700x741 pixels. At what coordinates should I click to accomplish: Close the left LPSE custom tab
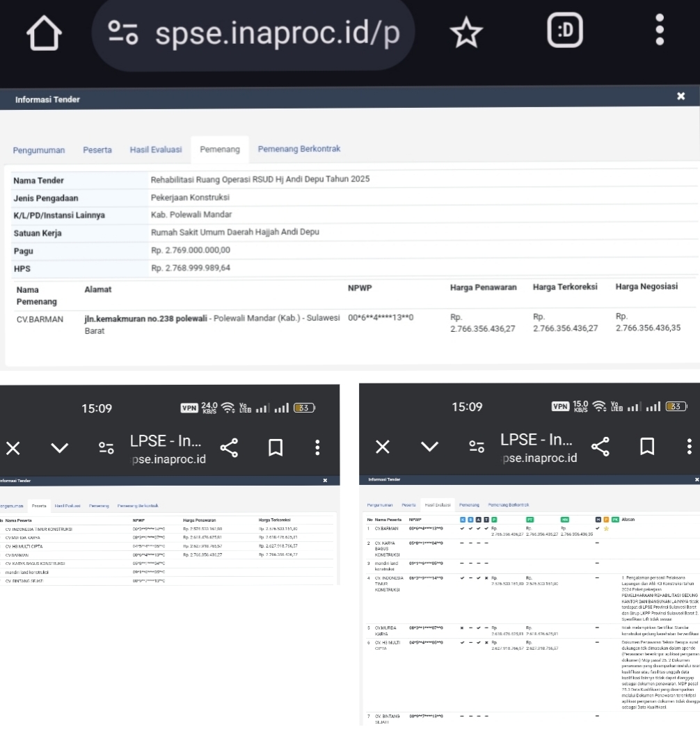click(13, 447)
